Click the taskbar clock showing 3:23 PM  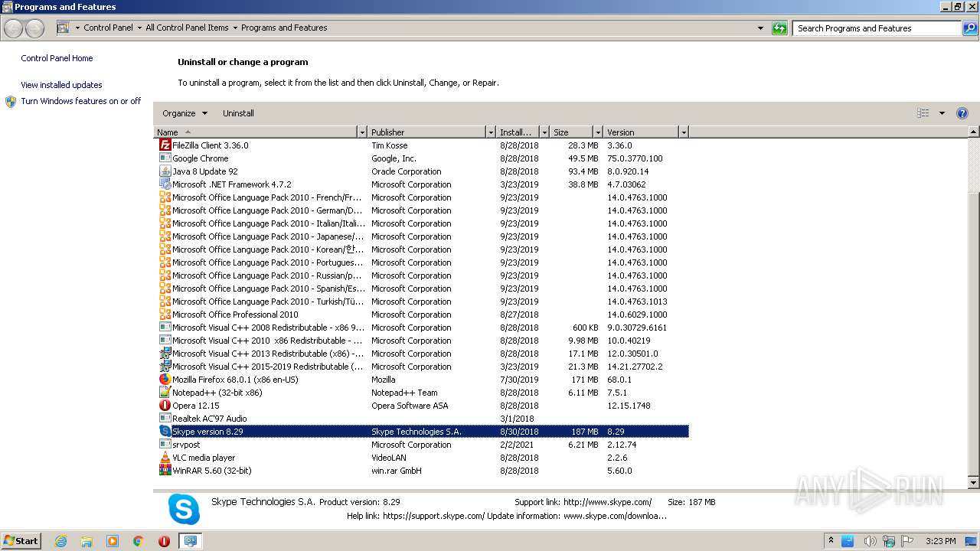pos(940,541)
